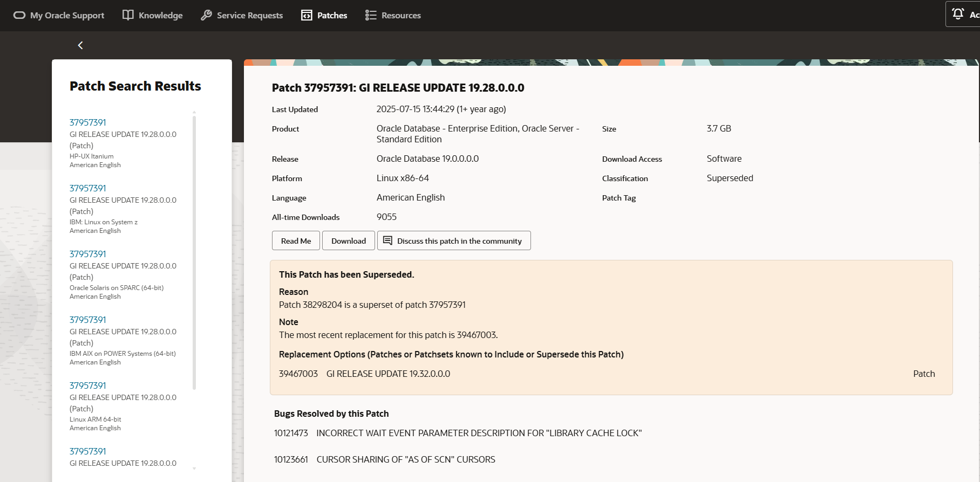Click the My Oracle Support logo icon
Screen dimensions: 980x482
tap(19, 15)
